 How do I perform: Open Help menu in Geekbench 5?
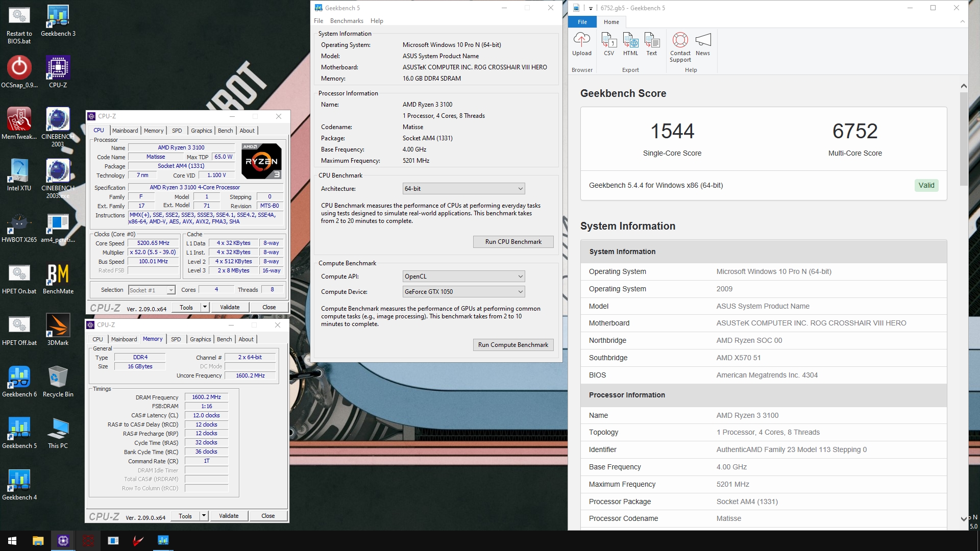click(x=377, y=21)
